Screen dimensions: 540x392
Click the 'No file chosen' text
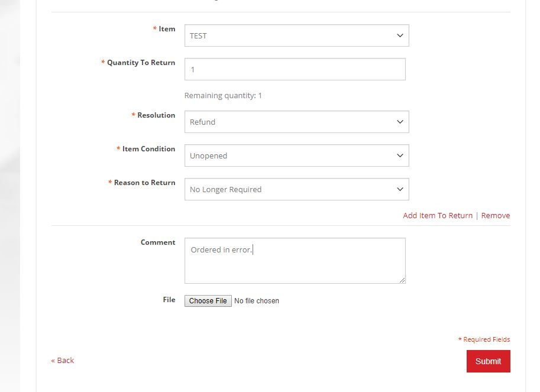pos(257,301)
